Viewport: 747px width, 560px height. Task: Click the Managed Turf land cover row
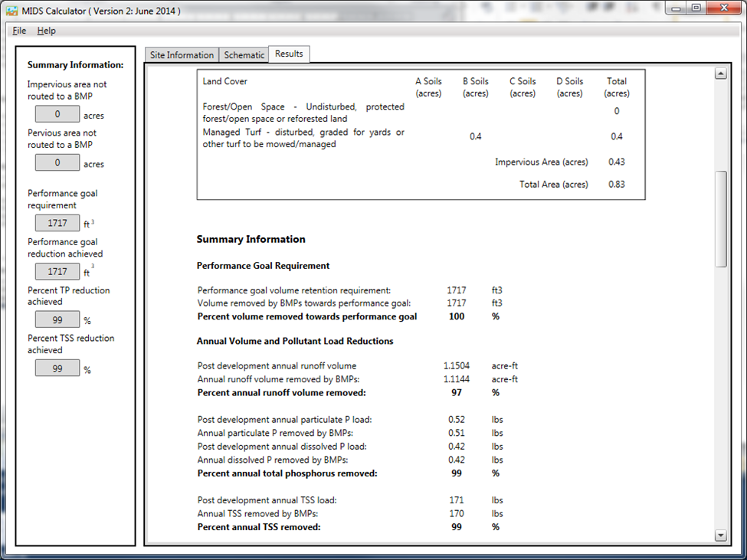pos(303,138)
